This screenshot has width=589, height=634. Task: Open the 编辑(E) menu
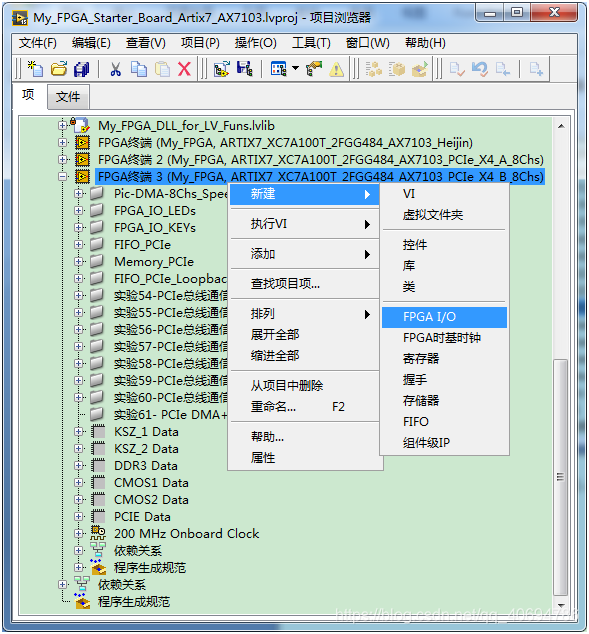click(91, 43)
